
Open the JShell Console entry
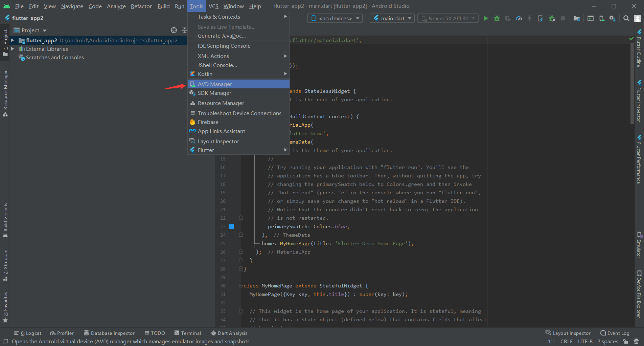click(x=239, y=65)
